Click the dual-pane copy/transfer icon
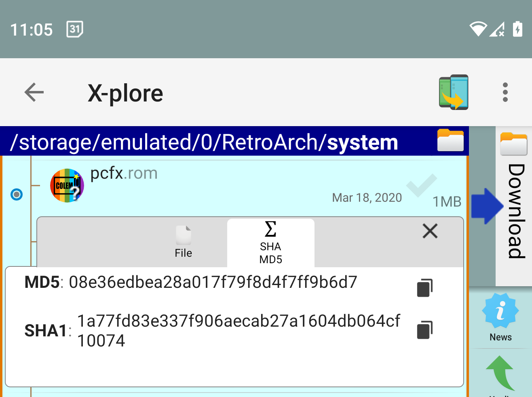532x397 pixels. (x=454, y=92)
